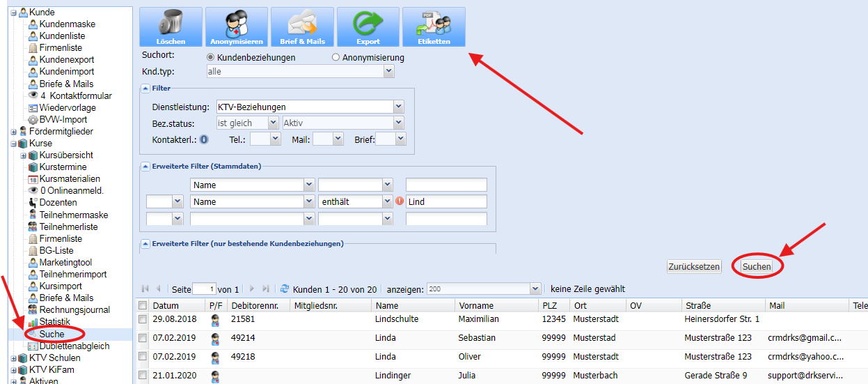Click the Suchen button
Viewport: 868px width, 384px height.
(757, 267)
